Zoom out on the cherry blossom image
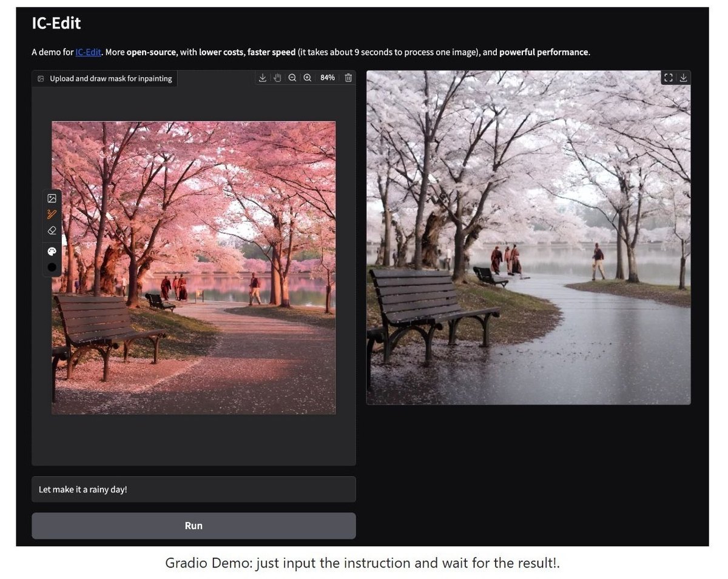Screen dimensions: 728x579 coord(292,78)
